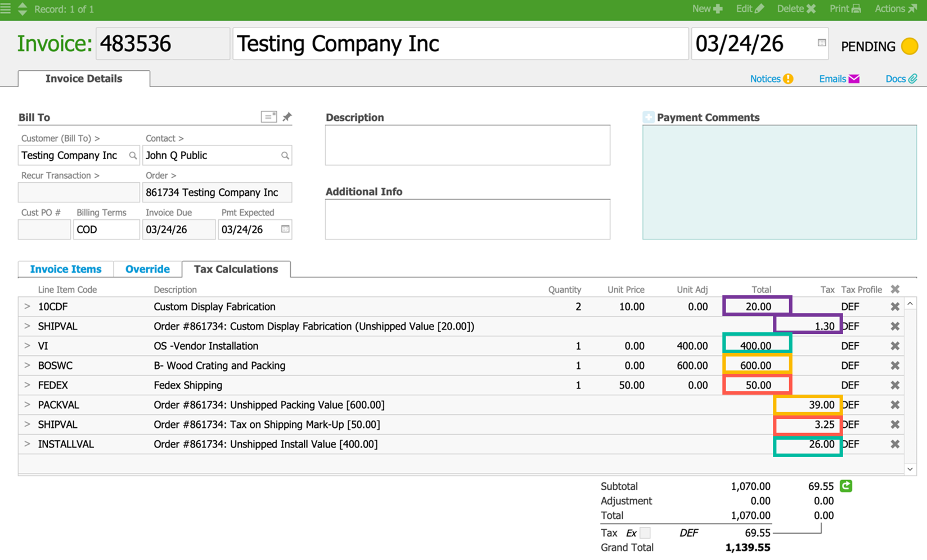Expand the INSTALLVAL line item row
927x560 pixels.
point(27,444)
